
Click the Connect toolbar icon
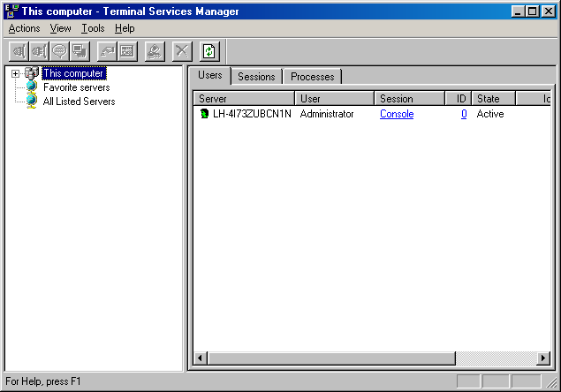pos(19,51)
